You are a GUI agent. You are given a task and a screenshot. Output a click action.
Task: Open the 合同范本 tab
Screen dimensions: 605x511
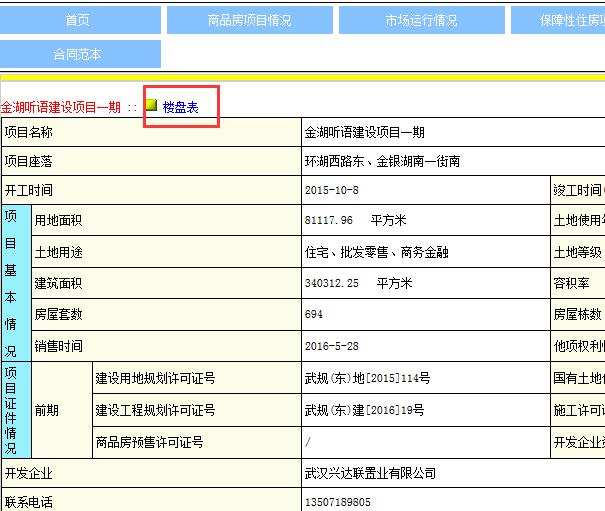80,54
